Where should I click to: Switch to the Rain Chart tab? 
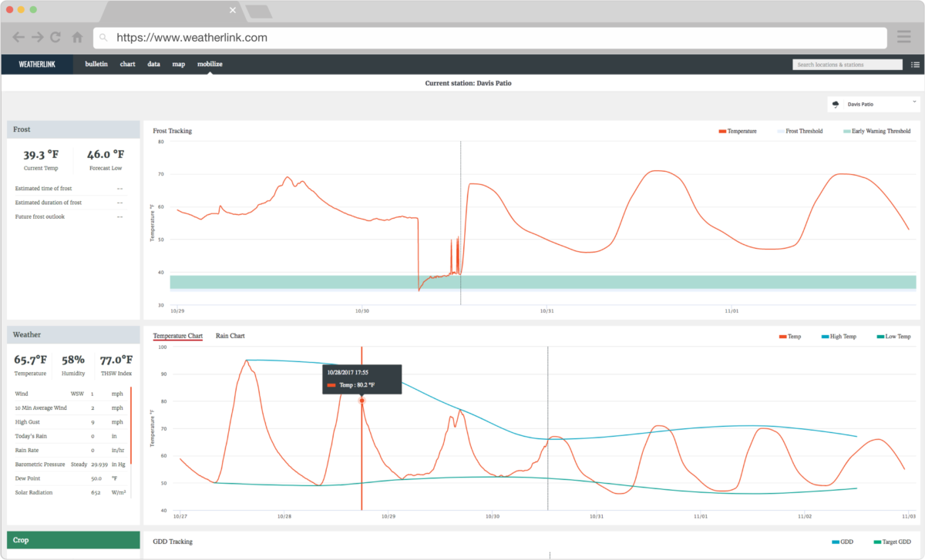click(x=230, y=335)
